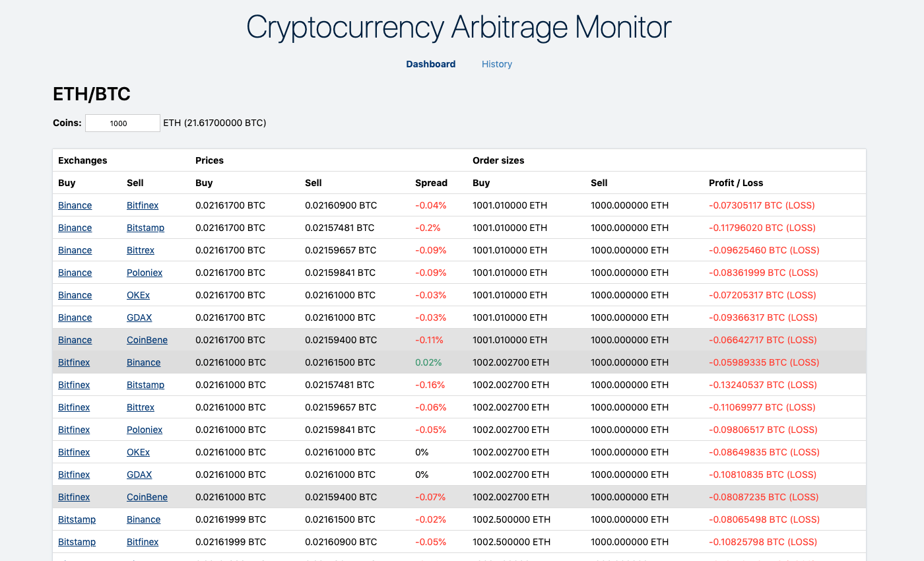Viewport: 924px width, 561px height.
Task: Open Binance sell link in Bitfinex/Binance row
Action: coord(144,362)
